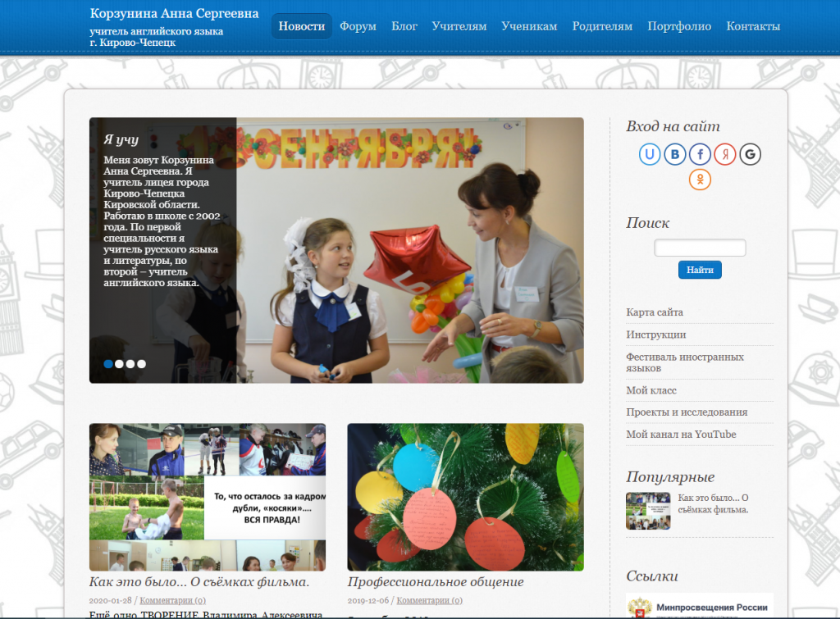Open Фестиваль иностранных языков link
Viewport: 840px width, 619px height.
[685, 362]
